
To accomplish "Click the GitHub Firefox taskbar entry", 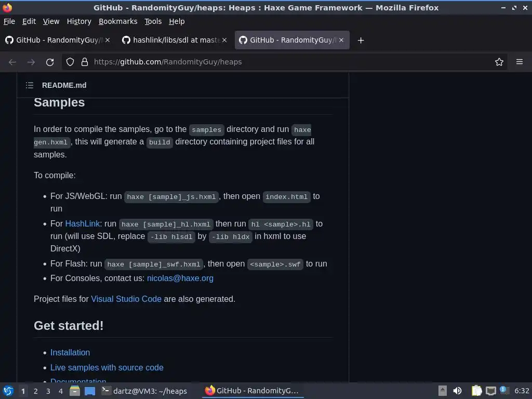I will coord(252,391).
